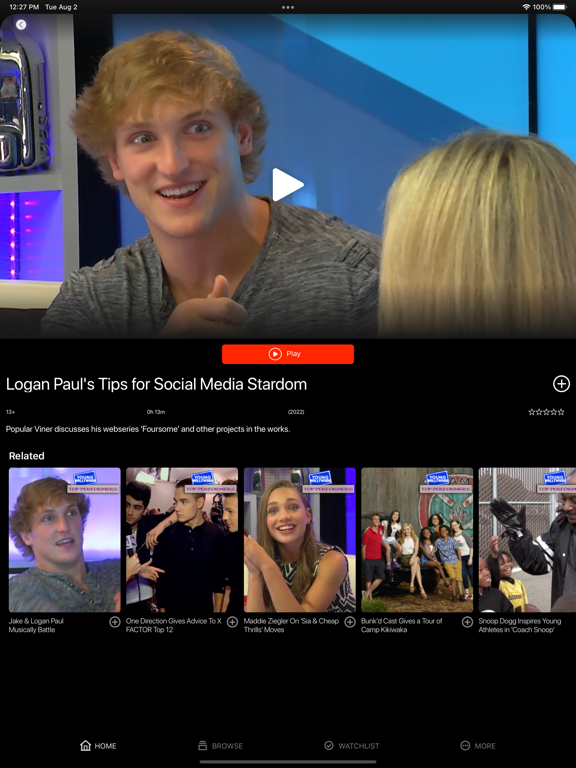Viewport: 576px width, 768px height.
Task: Open the Watchlist tab
Action: coord(352,745)
